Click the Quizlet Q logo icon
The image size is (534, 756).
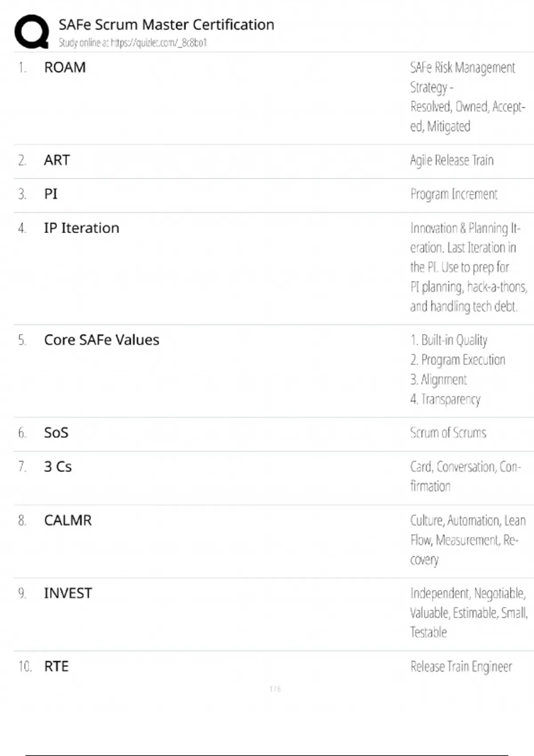click(32, 32)
